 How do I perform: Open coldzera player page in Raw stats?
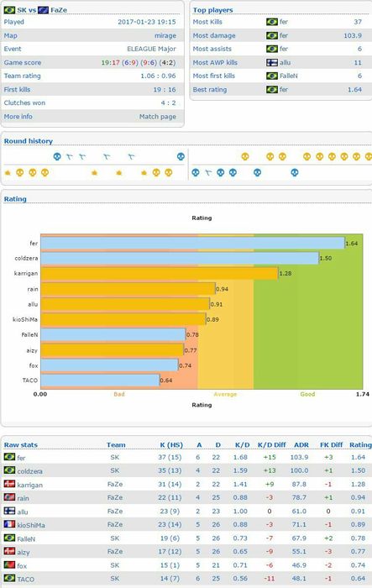pyautogui.click(x=29, y=471)
